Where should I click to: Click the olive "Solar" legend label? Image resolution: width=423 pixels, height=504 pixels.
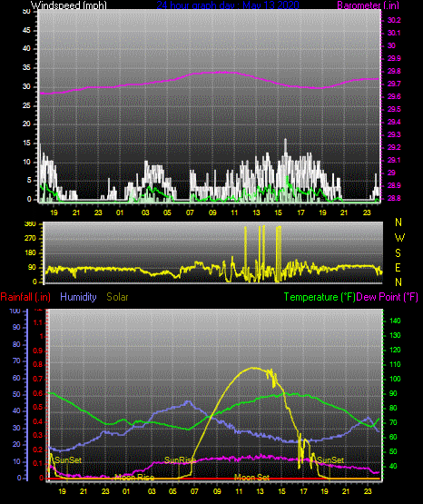117,297
